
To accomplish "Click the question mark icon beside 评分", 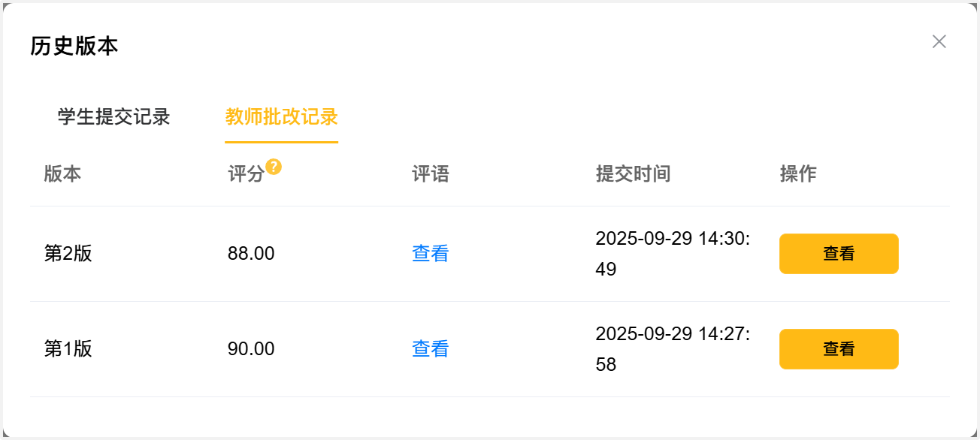I will 274,167.
